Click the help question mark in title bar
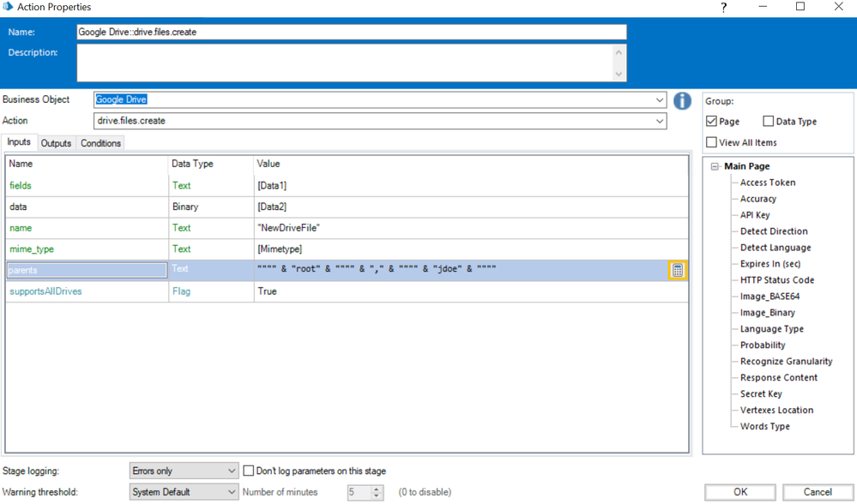This screenshot has height=504, width=857. pos(723,8)
